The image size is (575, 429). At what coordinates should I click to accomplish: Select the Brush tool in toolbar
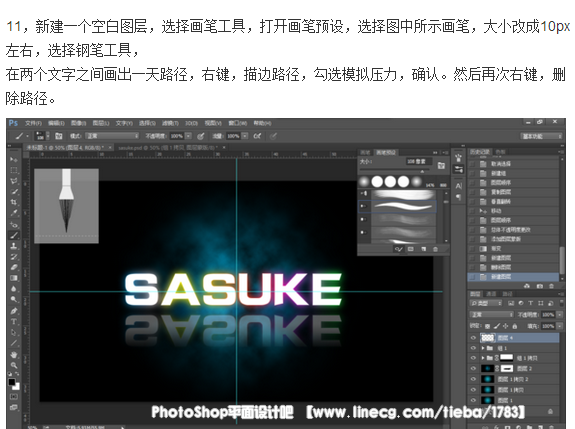(x=14, y=235)
